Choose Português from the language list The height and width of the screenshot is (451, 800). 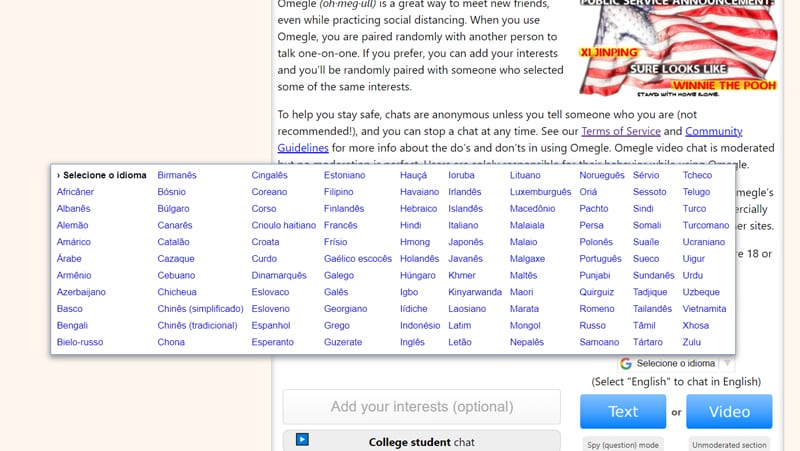click(x=600, y=259)
